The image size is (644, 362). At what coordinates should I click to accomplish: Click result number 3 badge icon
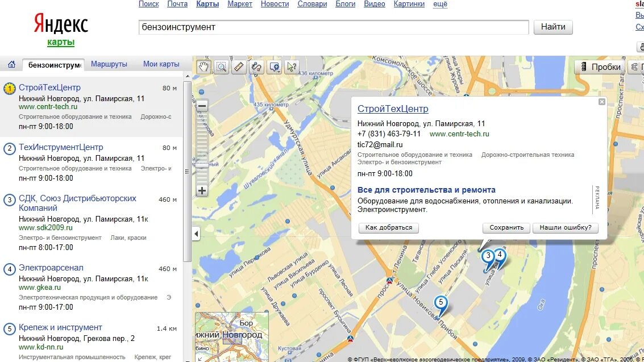pyautogui.click(x=10, y=200)
